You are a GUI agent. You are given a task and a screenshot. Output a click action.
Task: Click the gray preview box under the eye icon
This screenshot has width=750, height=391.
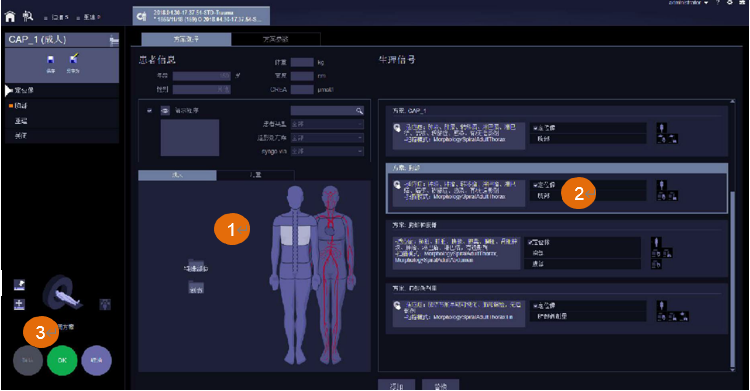pyautogui.click(x=190, y=137)
